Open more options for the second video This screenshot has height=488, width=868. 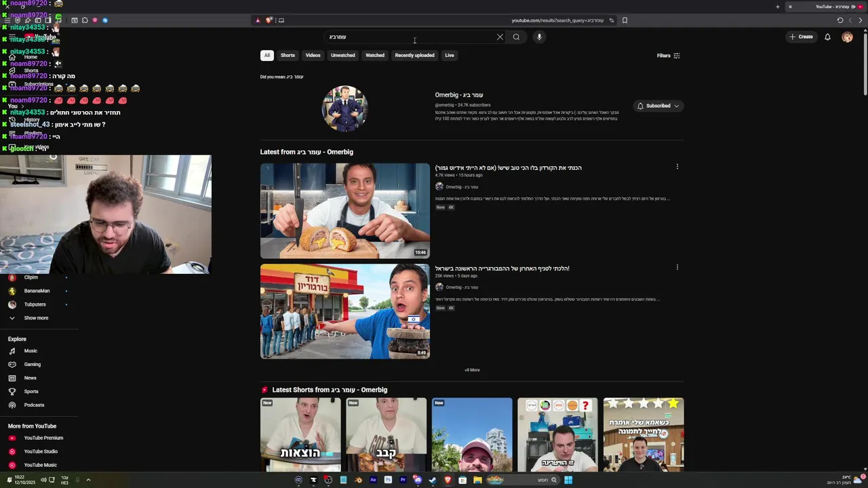click(677, 267)
